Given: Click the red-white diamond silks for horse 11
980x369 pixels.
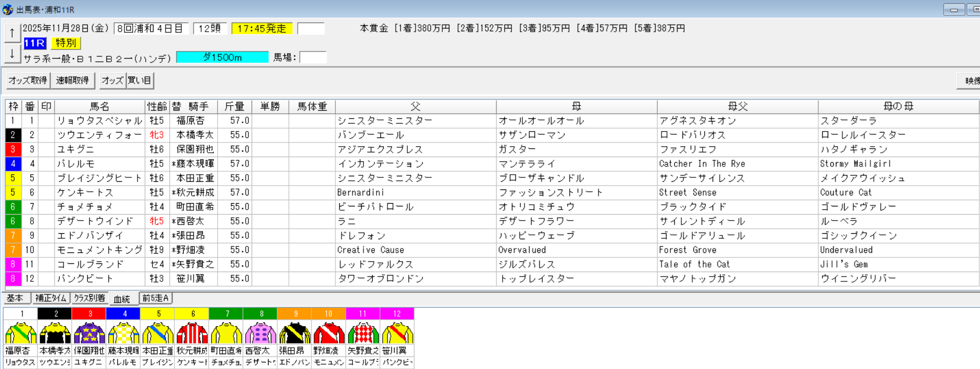Looking at the screenshot, I should click(x=363, y=333).
